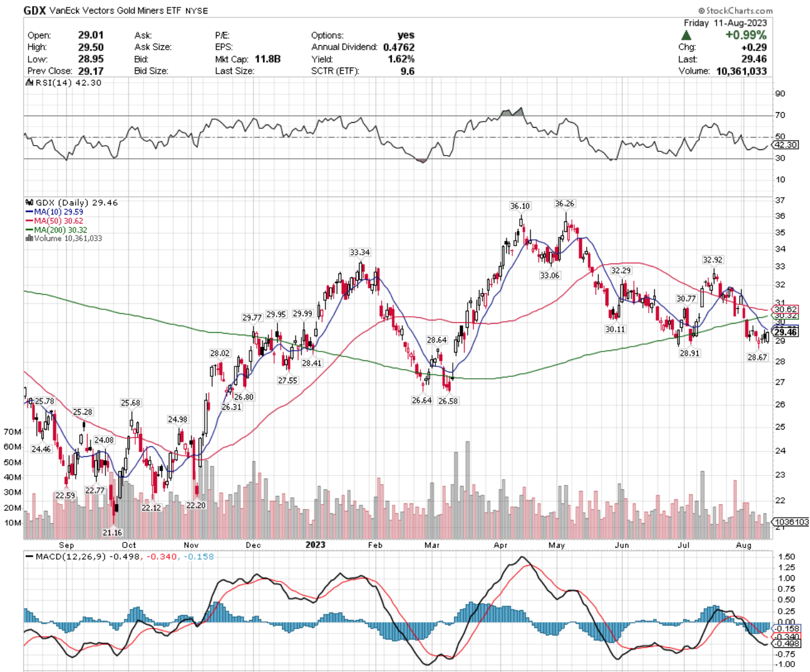Click the 2023 year marker on the time axis

pos(315,545)
